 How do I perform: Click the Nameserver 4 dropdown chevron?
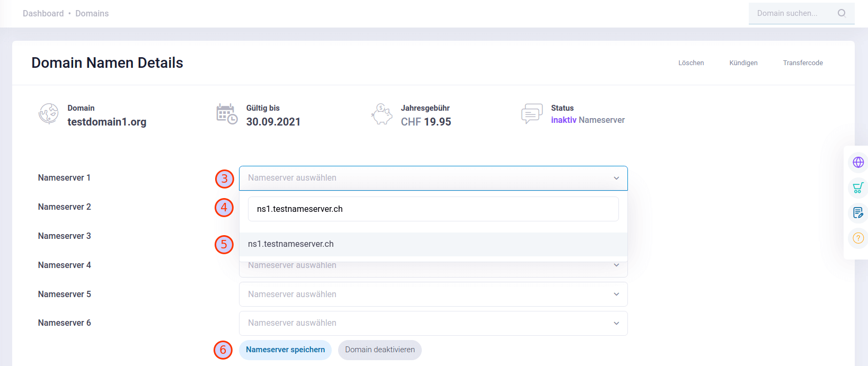[616, 265]
